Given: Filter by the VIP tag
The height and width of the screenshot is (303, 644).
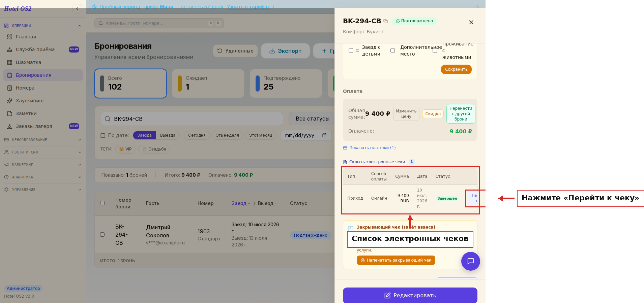Looking at the screenshot, I should (x=125, y=149).
